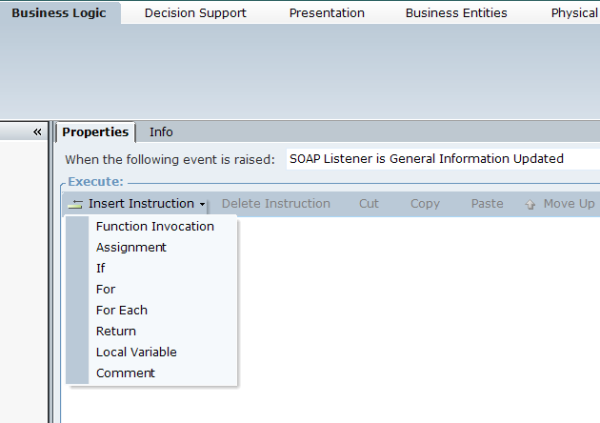Insert an If instruction
Image resolution: width=600 pixels, height=423 pixels.
[101, 268]
